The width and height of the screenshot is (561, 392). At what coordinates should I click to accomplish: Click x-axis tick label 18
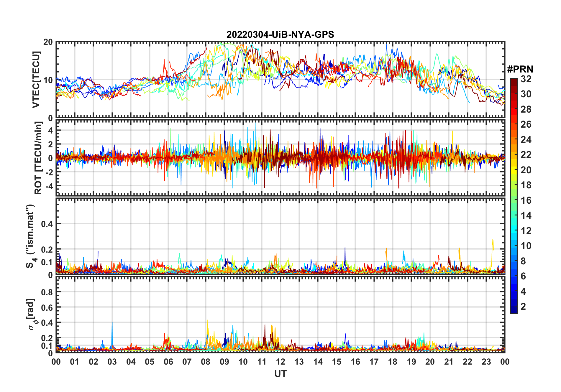[393, 362]
